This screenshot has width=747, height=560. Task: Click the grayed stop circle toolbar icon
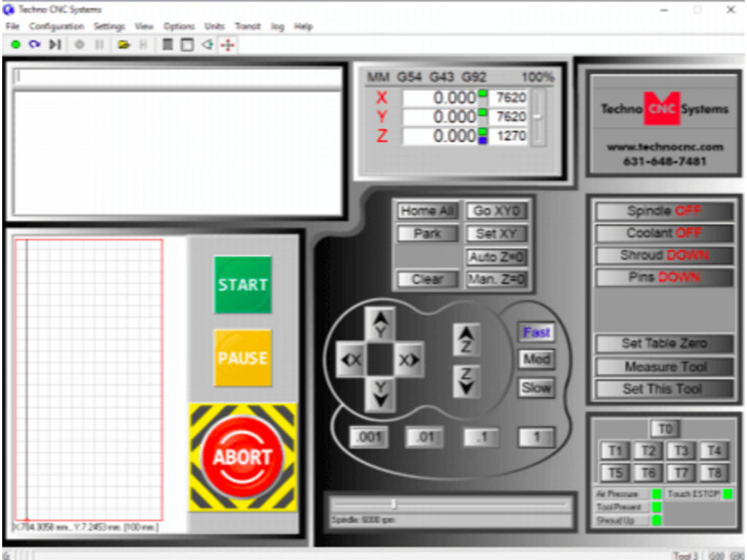click(80, 44)
